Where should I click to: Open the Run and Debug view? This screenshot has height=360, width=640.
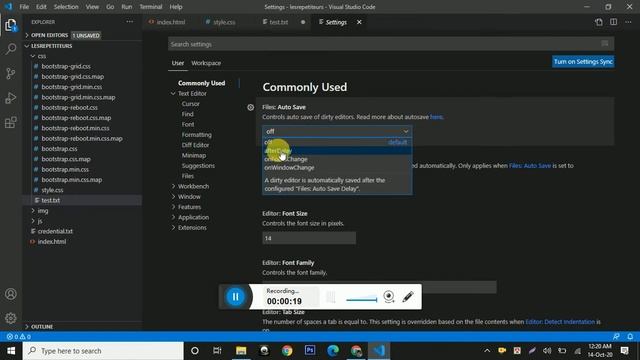point(11,98)
